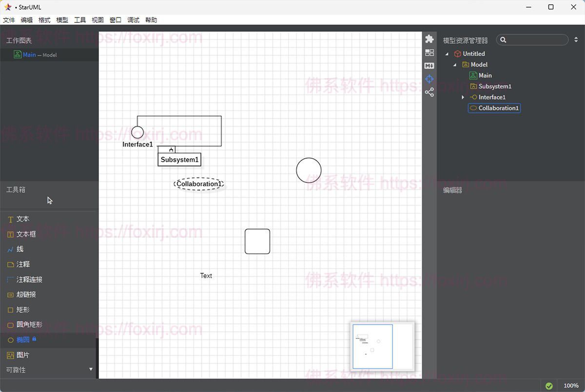
Task: Select Collaboration1 in the model explorer
Action: tap(497, 108)
